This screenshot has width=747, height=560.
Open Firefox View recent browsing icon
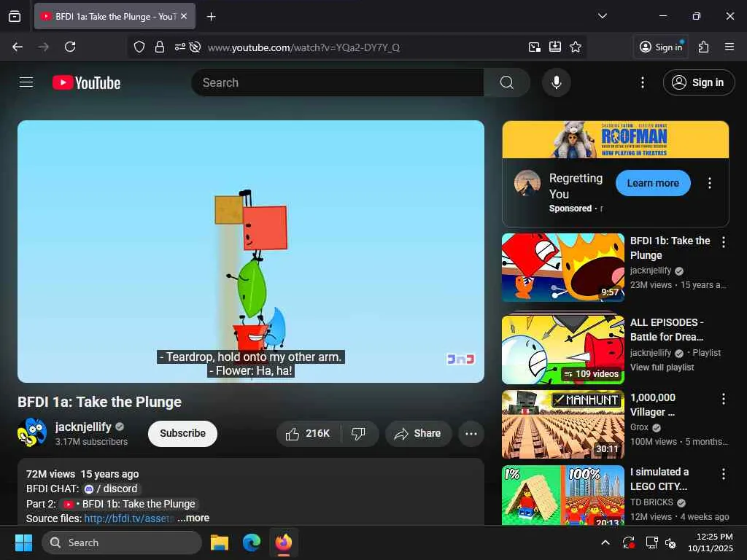[x=15, y=16]
